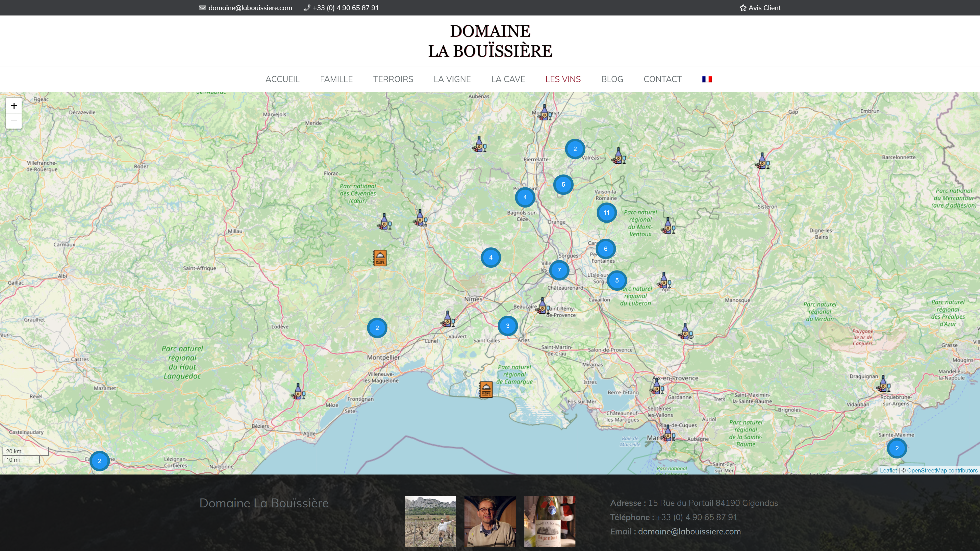Open the Contact page
This screenshot has height=551, width=980.
coord(662,79)
